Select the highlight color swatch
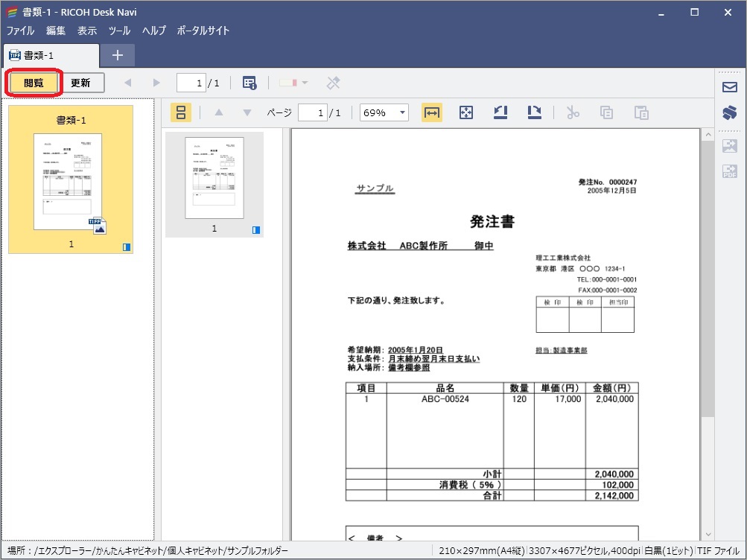 [x=288, y=83]
